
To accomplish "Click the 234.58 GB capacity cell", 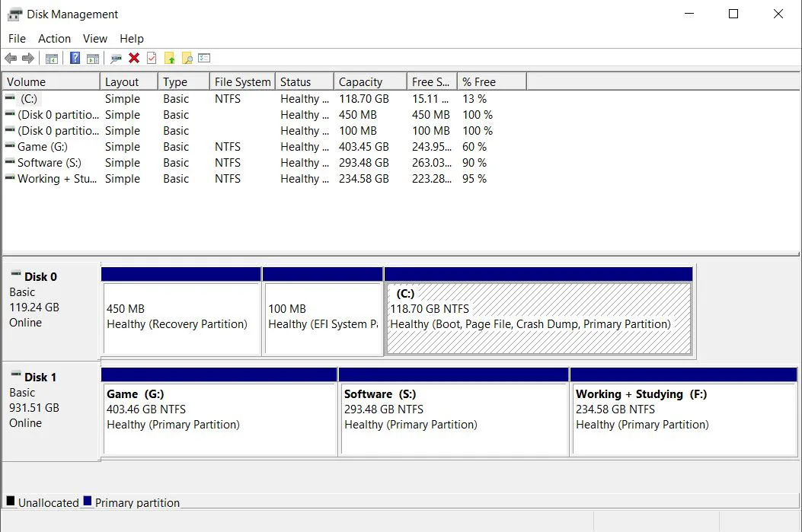I will click(363, 178).
